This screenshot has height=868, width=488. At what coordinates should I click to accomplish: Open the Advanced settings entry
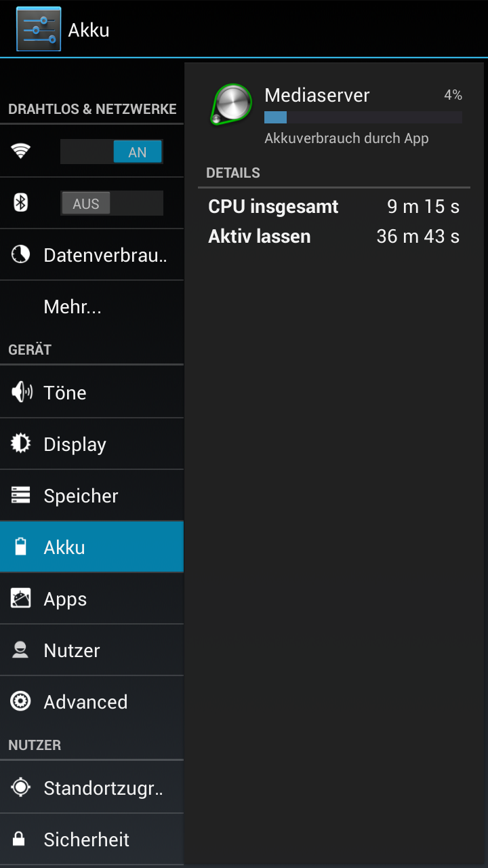tap(91, 702)
